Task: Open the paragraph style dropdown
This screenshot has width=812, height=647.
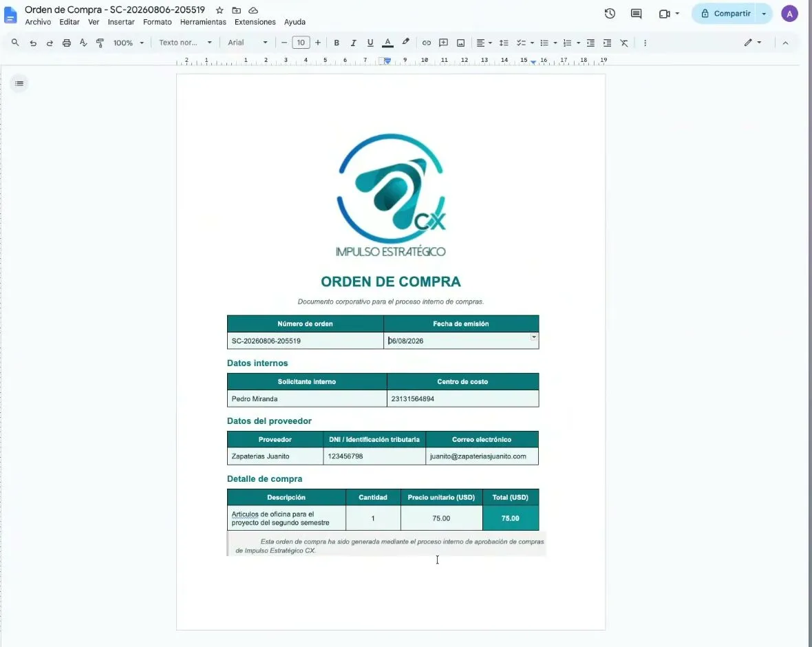Action: point(185,43)
